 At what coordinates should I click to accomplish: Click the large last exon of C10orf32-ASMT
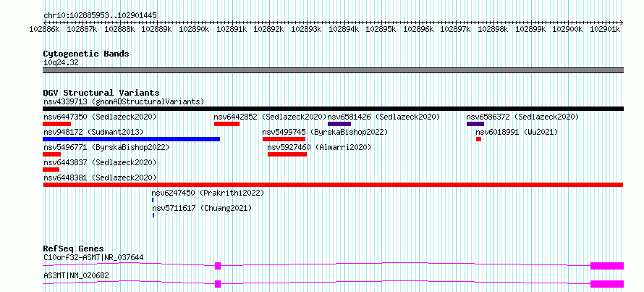point(607,266)
